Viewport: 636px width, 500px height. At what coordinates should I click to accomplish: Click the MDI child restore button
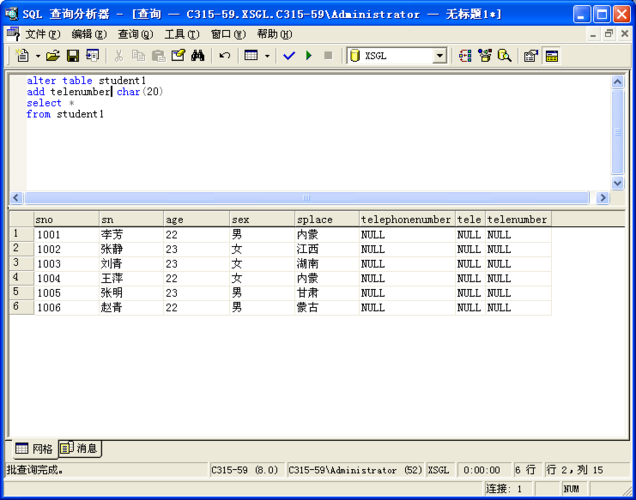[609, 34]
